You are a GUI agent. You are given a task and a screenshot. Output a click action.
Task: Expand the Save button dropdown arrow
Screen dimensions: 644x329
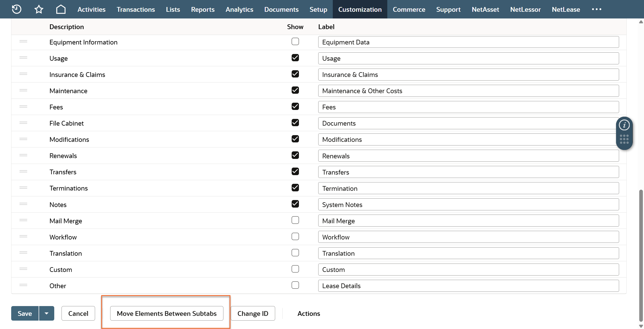click(x=47, y=313)
